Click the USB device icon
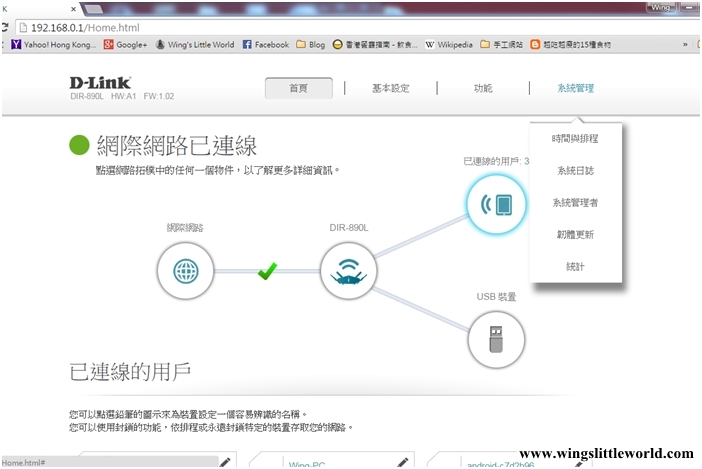 click(x=496, y=339)
